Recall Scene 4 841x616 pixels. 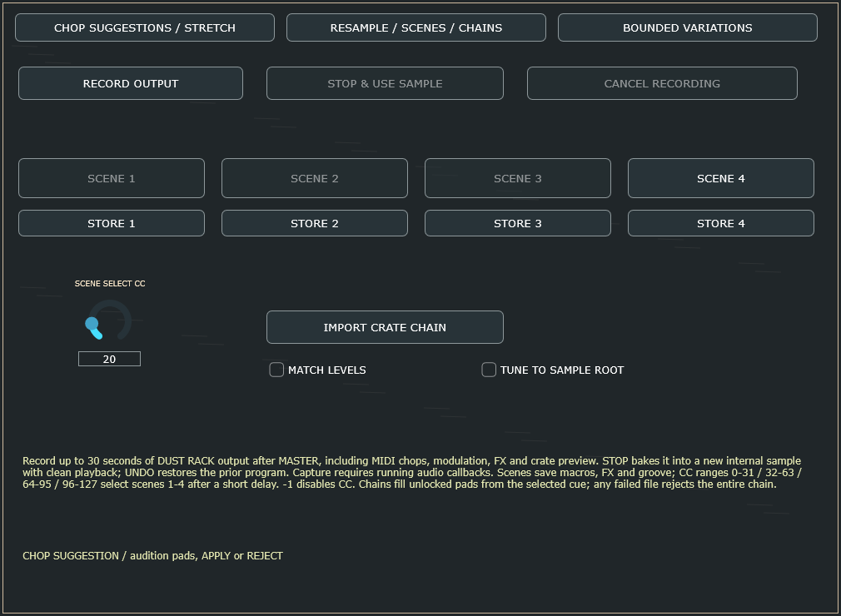coord(721,178)
